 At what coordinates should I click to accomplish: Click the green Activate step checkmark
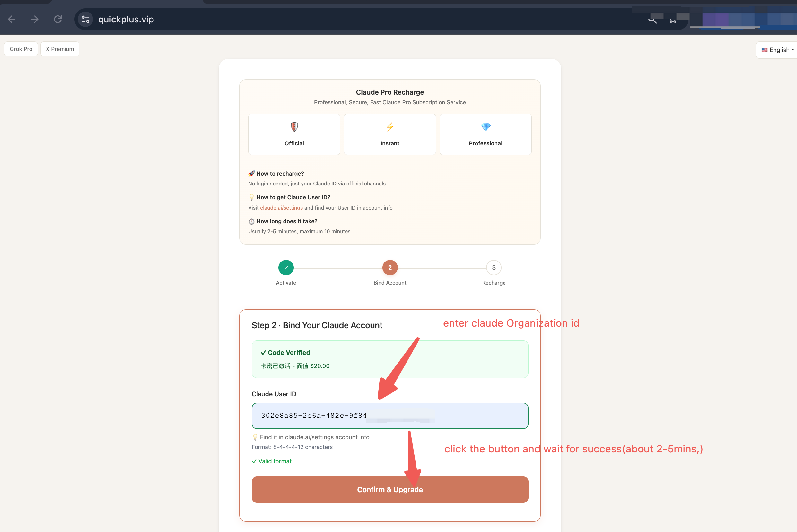[x=286, y=267]
